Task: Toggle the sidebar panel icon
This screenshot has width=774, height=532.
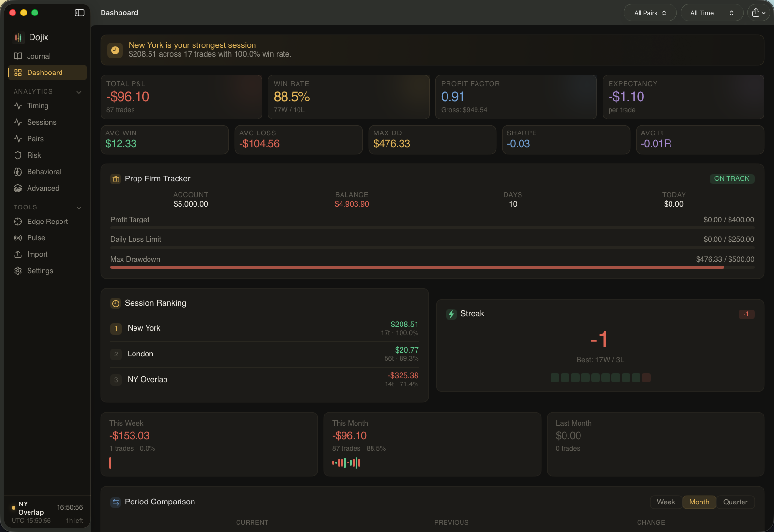Action: pyautogui.click(x=80, y=13)
